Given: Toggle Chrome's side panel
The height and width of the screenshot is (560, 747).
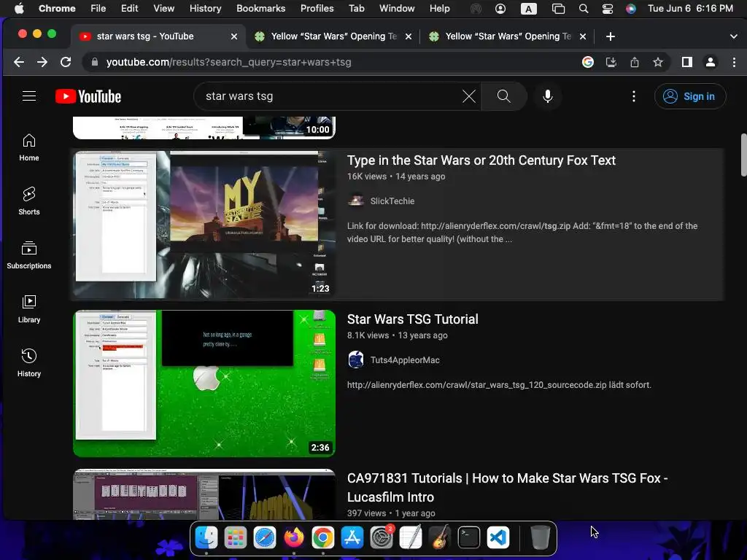Looking at the screenshot, I should [x=687, y=62].
